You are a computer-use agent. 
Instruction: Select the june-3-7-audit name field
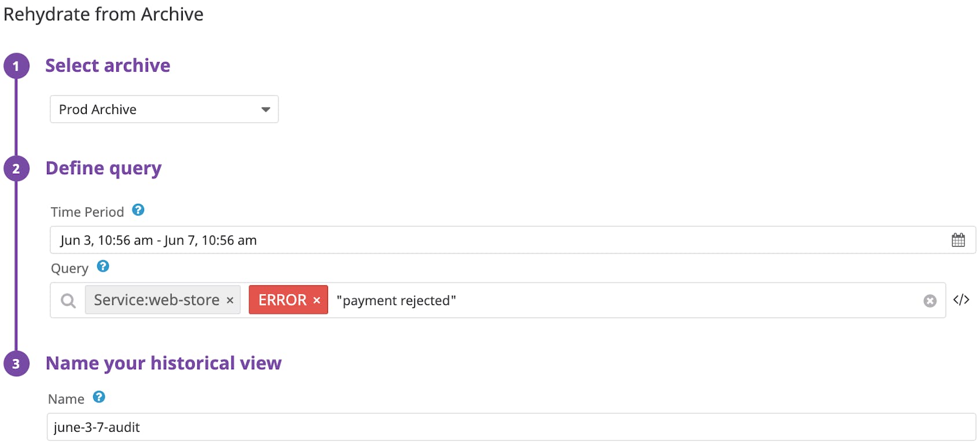tap(231, 427)
